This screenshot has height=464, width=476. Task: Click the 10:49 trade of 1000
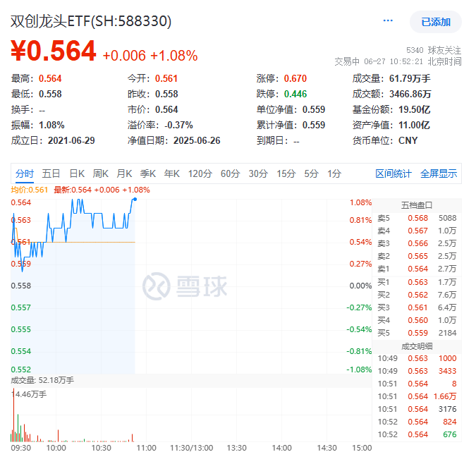point(417,358)
